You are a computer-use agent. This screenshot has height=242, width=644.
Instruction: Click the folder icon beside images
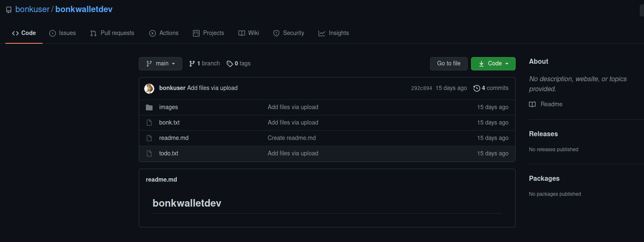click(x=149, y=107)
